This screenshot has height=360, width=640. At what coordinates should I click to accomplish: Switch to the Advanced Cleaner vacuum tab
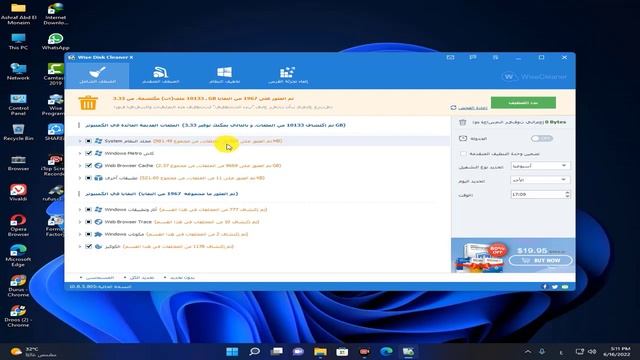pos(160,76)
